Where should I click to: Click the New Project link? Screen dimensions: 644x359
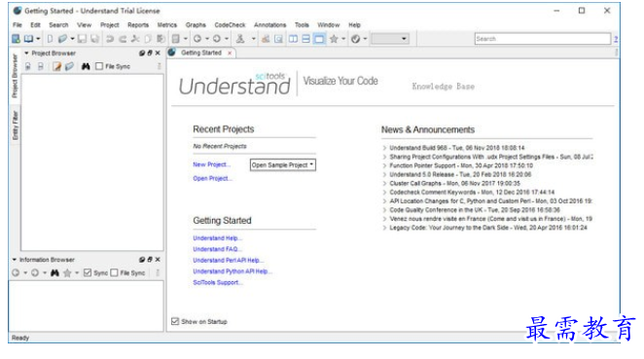coord(212,164)
